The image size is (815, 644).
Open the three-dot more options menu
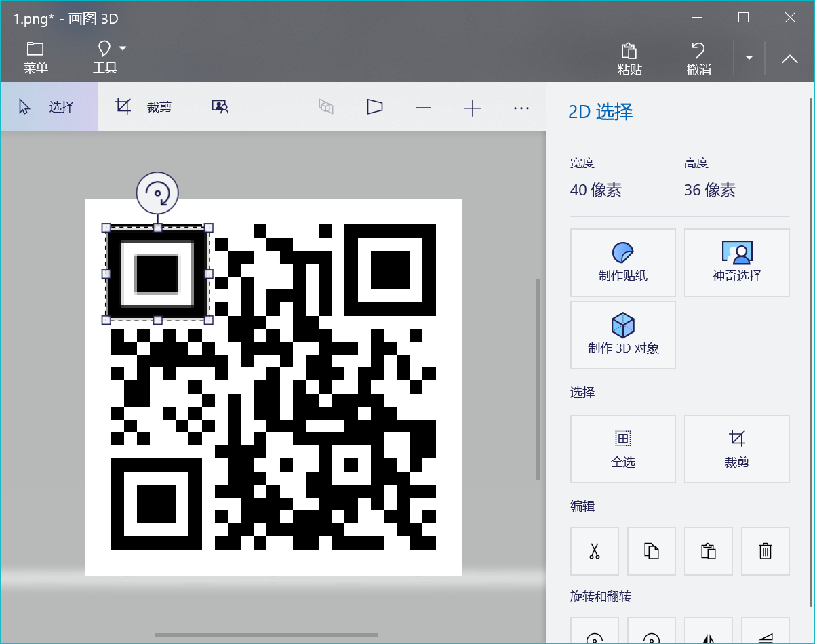521,108
